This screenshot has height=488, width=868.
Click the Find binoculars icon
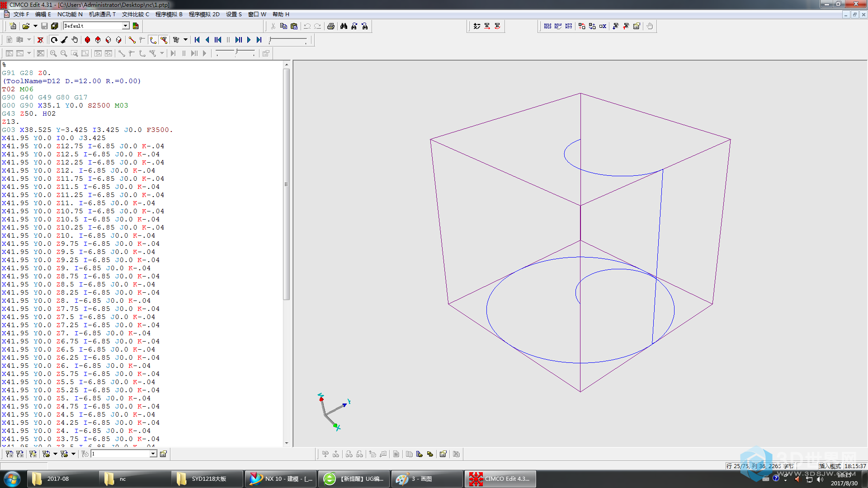[x=344, y=26]
